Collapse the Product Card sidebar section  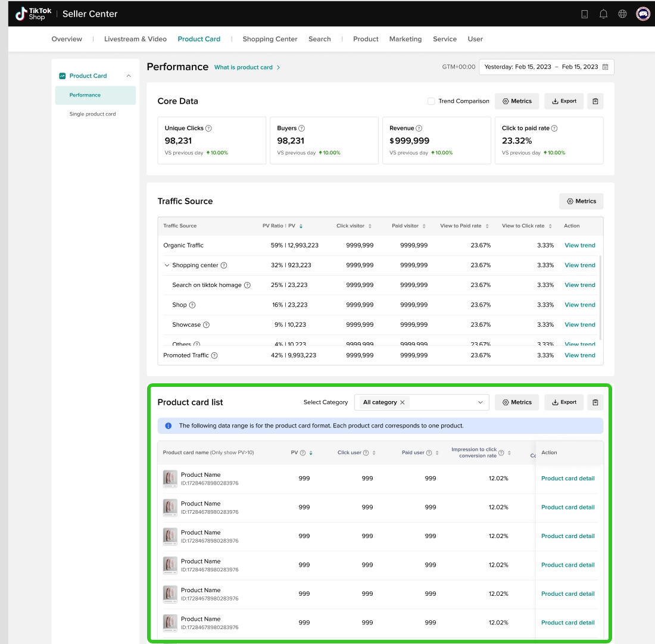tap(129, 76)
